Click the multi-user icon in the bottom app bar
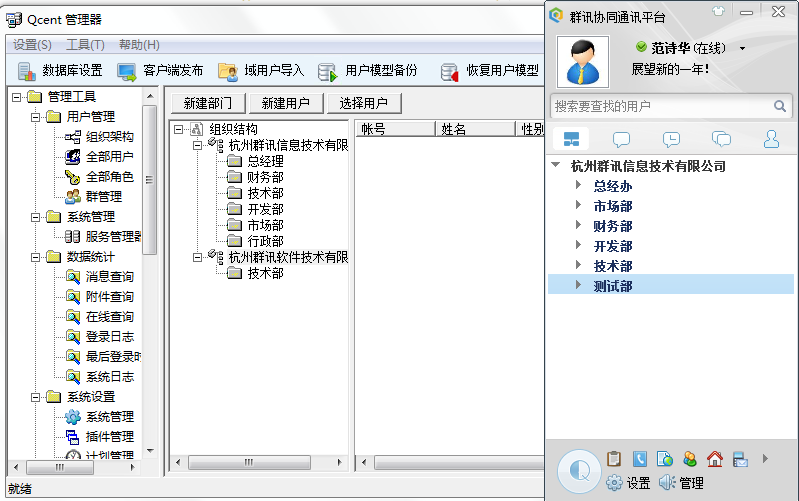 (x=690, y=459)
